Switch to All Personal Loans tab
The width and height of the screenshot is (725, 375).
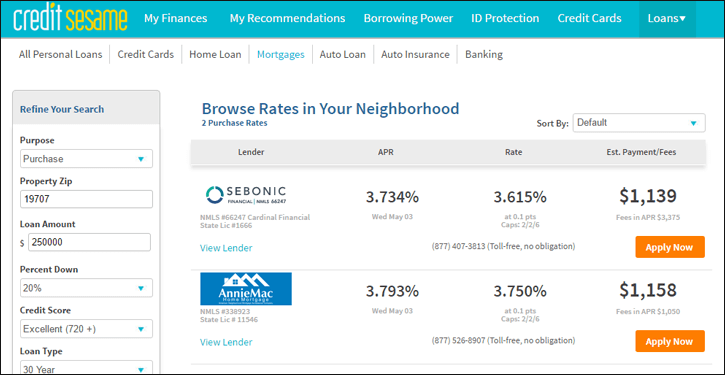[x=61, y=55]
